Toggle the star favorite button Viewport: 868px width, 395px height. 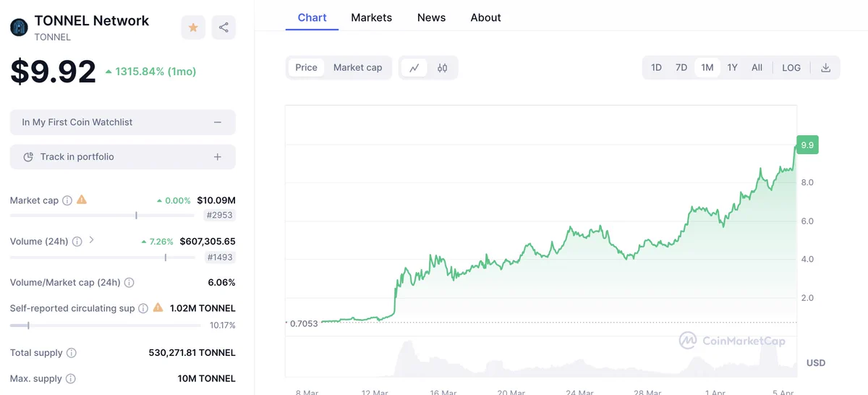coord(193,27)
